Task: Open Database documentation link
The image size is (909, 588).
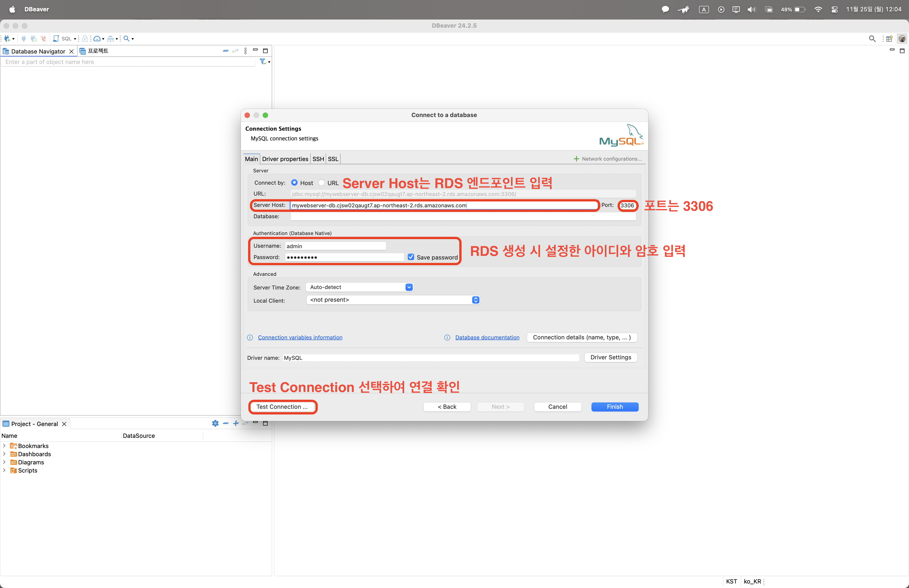Action: pyautogui.click(x=487, y=338)
